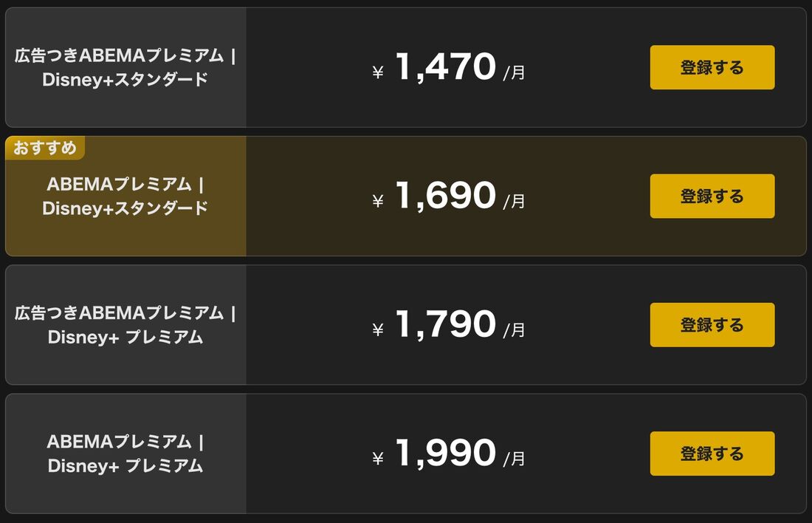Click the /月 text after 1,690
Screen dimensions: 812x523
click(515, 201)
